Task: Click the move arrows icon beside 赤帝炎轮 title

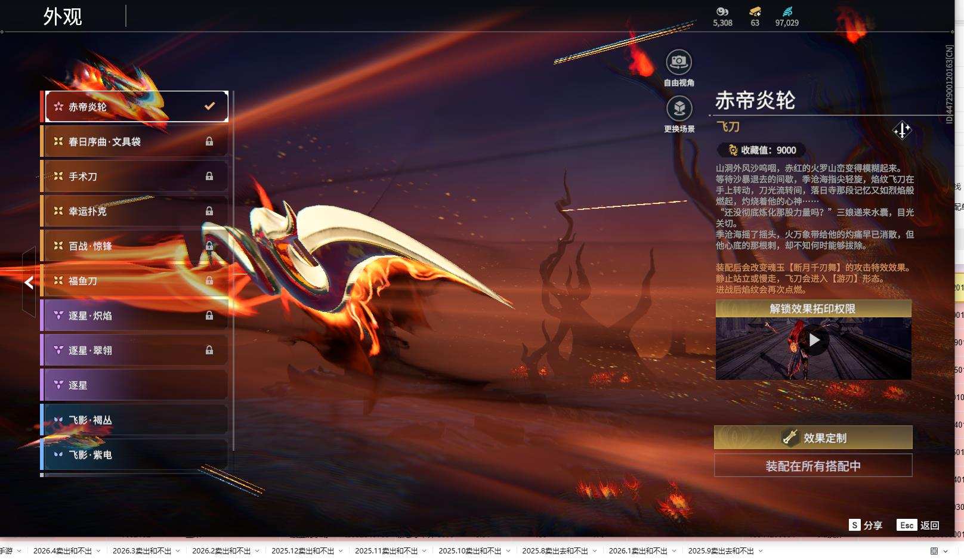Action: coord(902,130)
